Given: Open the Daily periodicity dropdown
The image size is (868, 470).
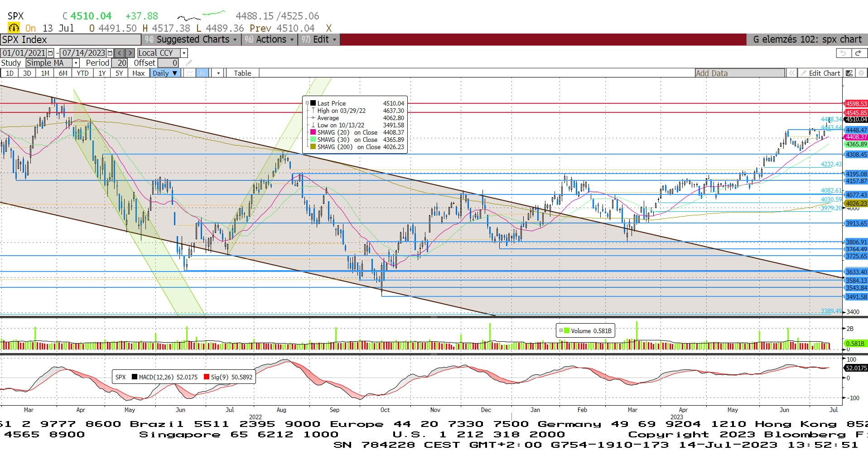Looking at the screenshot, I should (165, 73).
